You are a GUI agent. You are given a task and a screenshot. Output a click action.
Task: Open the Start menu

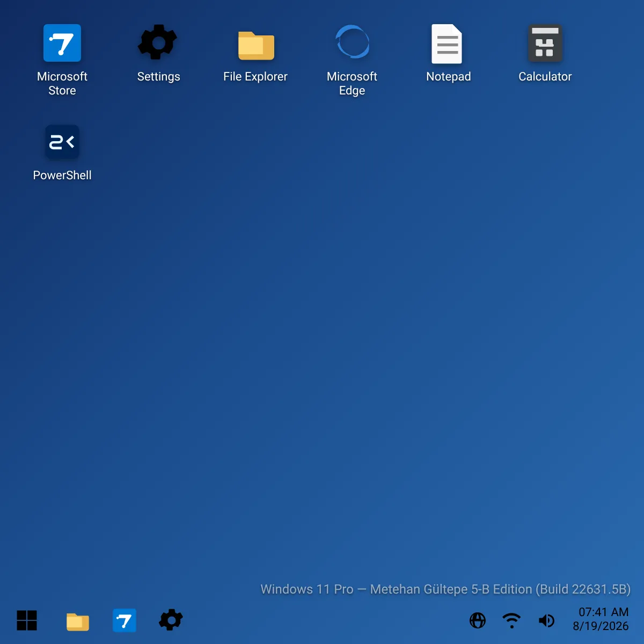tap(27, 620)
